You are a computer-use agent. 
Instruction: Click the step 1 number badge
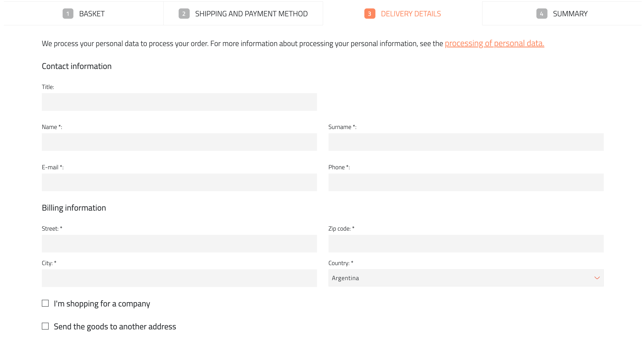pyautogui.click(x=68, y=14)
